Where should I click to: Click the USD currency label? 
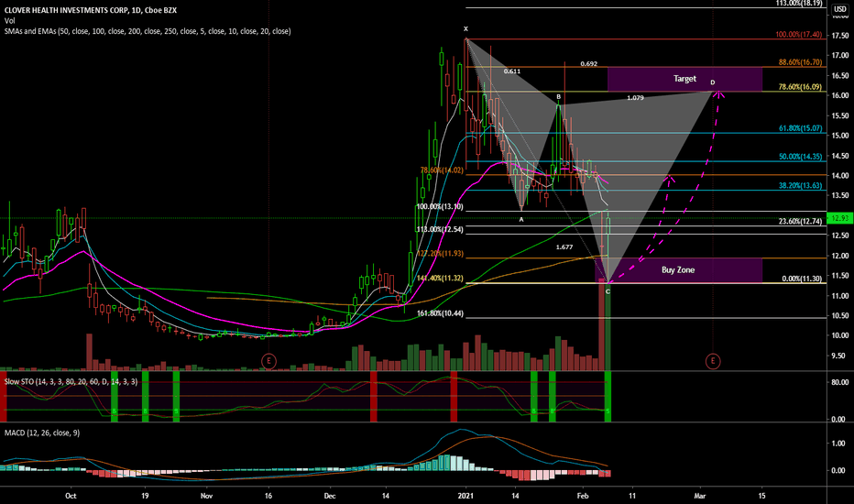840,9
